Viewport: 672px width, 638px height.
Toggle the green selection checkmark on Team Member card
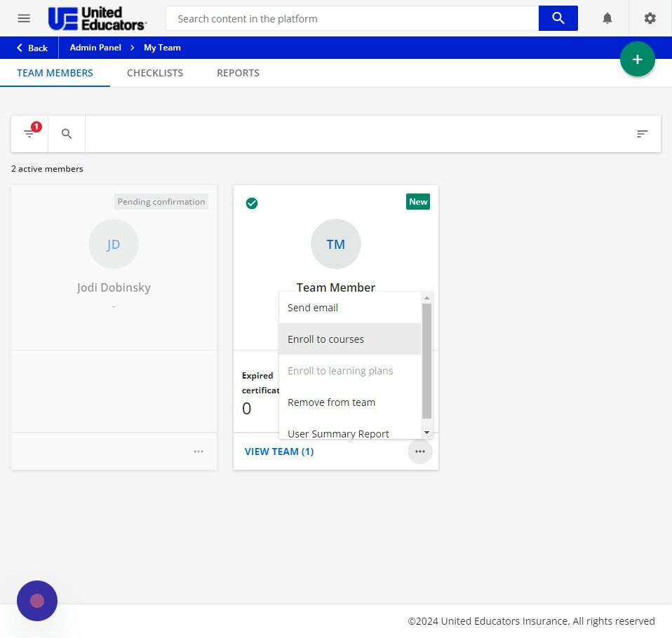click(x=252, y=203)
